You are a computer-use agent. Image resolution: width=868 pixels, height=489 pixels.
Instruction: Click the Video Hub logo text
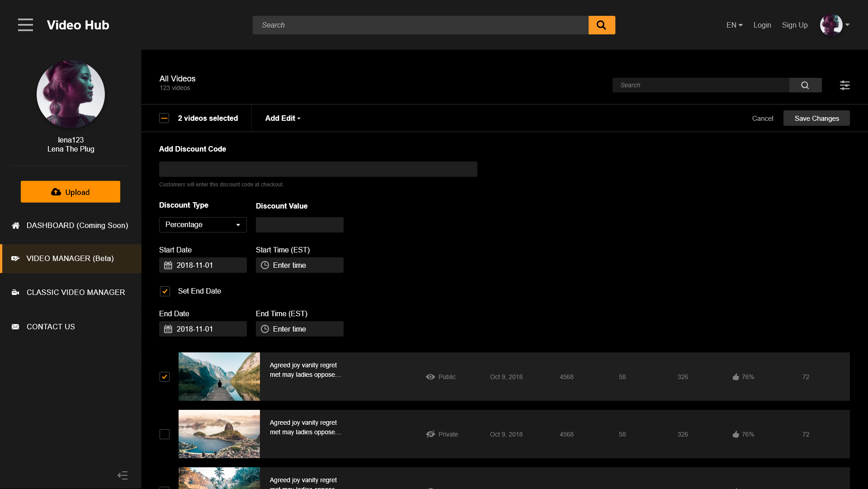[78, 25]
